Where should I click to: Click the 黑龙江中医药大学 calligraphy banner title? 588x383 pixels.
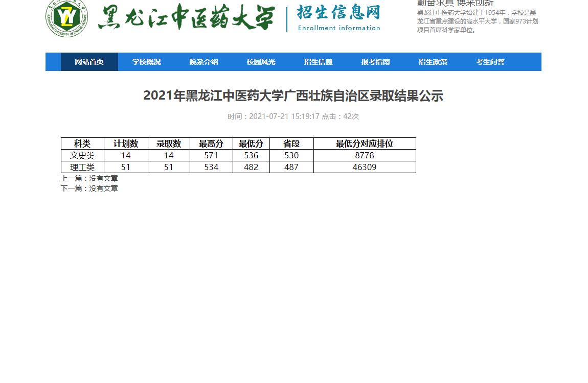(187, 17)
